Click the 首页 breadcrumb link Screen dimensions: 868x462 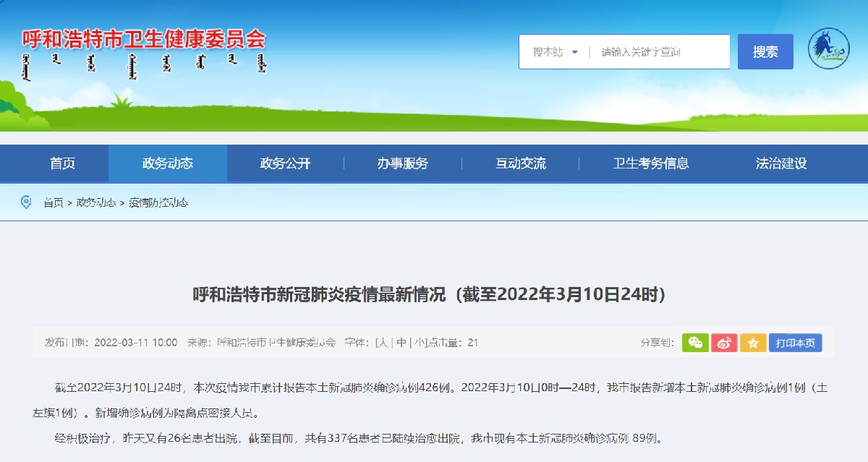tap(53, 202)
